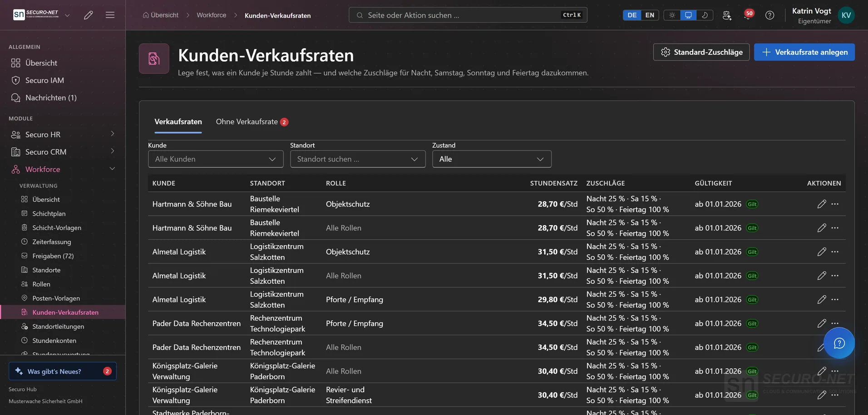
Task: Open more actions for Hartmann Alle Rollen row
Action: coord(835,228)
